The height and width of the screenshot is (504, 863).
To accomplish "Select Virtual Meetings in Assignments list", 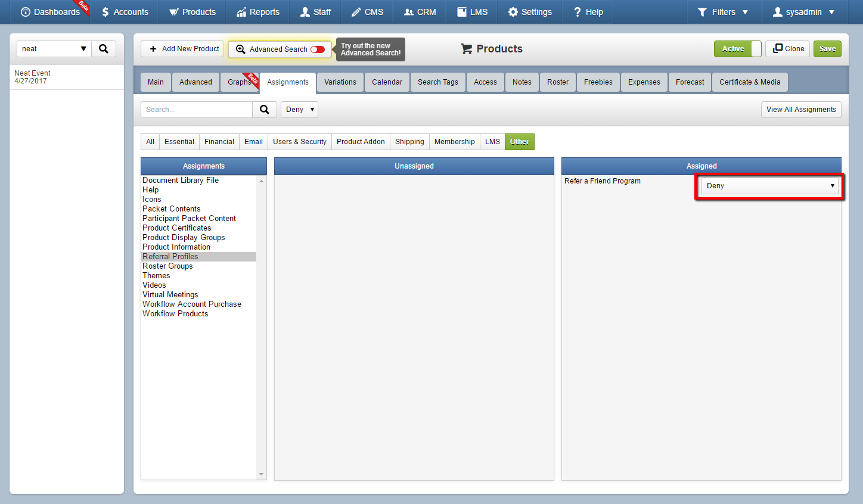I will (x=198, y=295).
